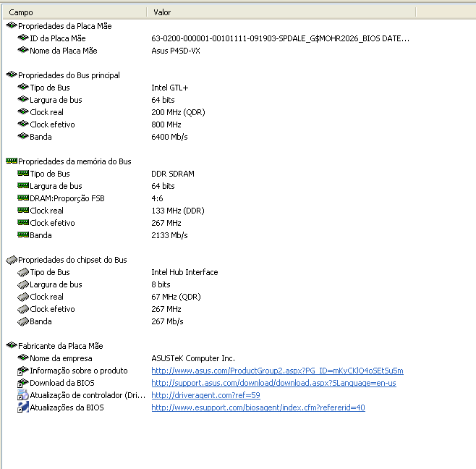This screenshot has height=469, width=476.
Task: Click the Propriedades da Placa Mãe section icon
Action: 12,25
